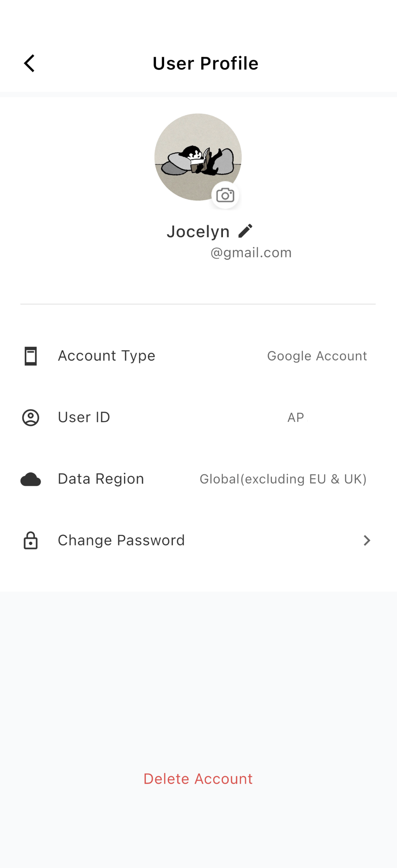Select Global(excluding EU & UK) value
397x868 pixels.
pyautogui.click(x=283, y=479)
